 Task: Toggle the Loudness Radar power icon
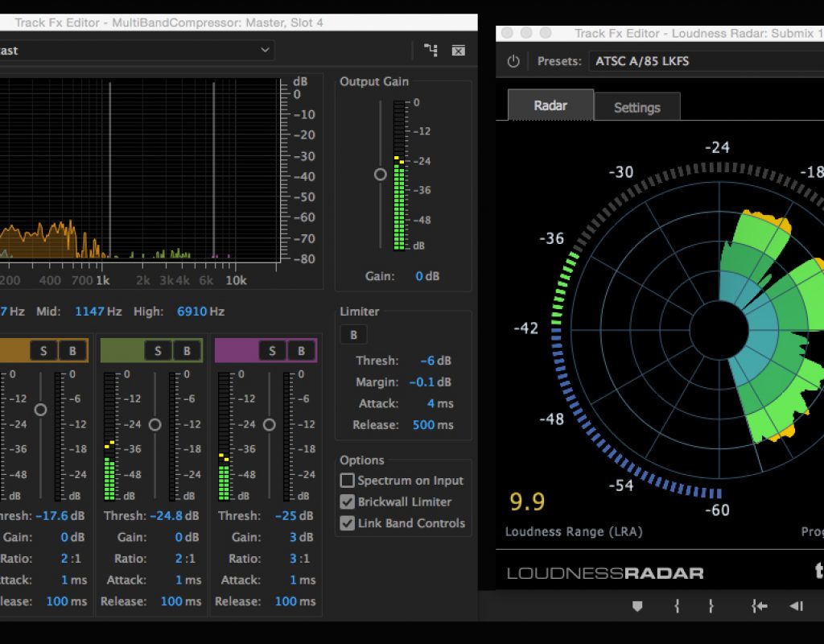click(513, 61)
